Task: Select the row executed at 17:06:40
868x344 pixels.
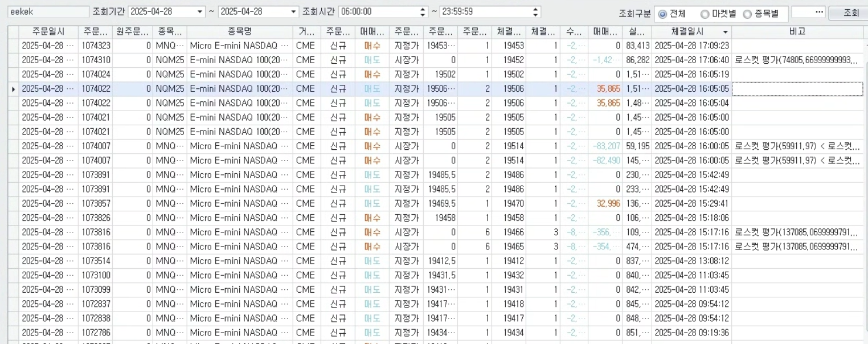Action: pos(436,60)
